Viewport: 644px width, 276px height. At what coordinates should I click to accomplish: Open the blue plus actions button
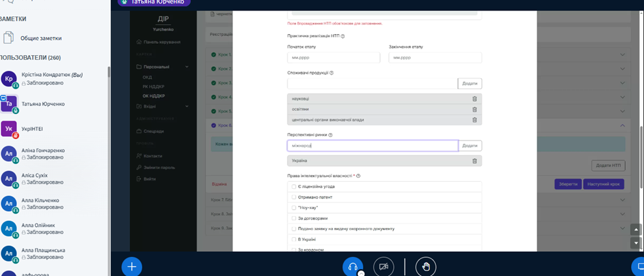pos(131,267)
